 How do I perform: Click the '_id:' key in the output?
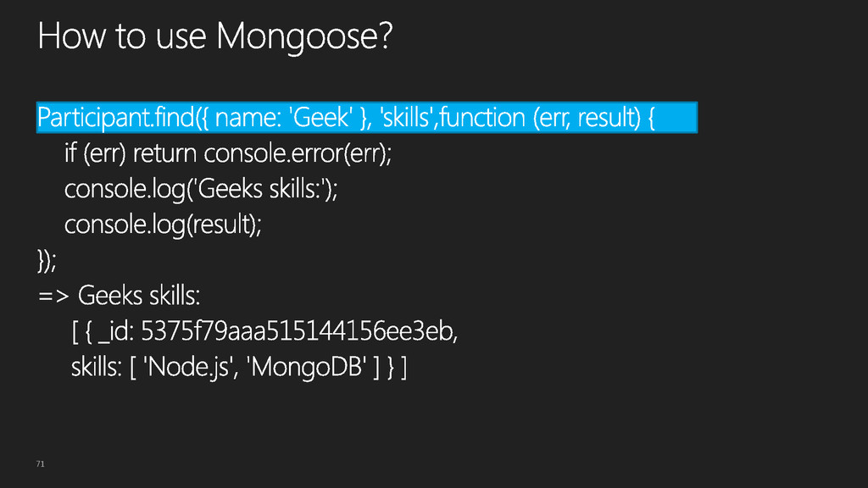115,331
